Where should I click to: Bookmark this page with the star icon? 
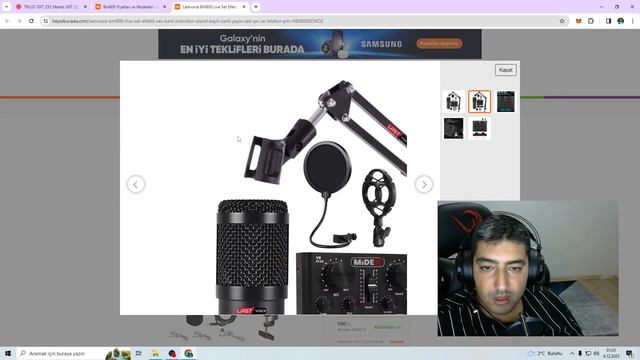562,21
